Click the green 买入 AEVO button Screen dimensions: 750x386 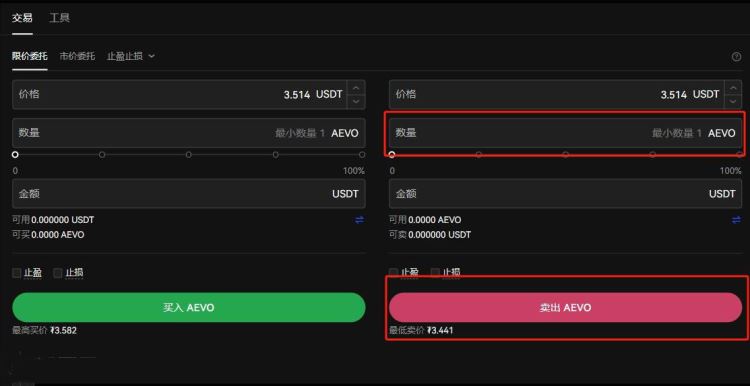pyautogui.click(x=189, y=308)
